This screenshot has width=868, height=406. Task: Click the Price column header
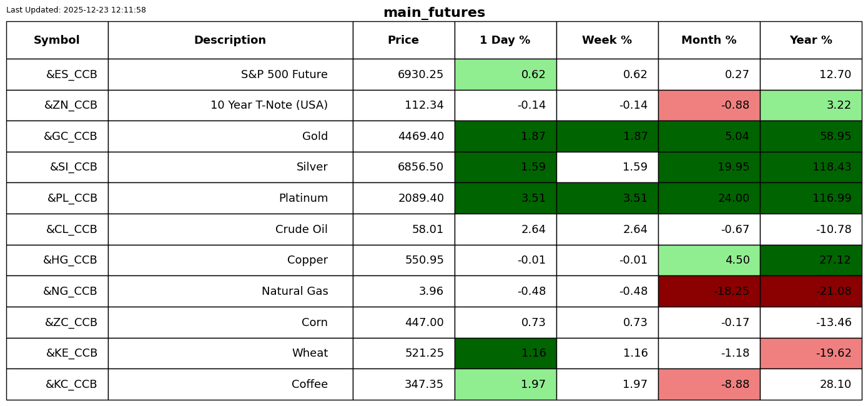[x=403, y=40]
